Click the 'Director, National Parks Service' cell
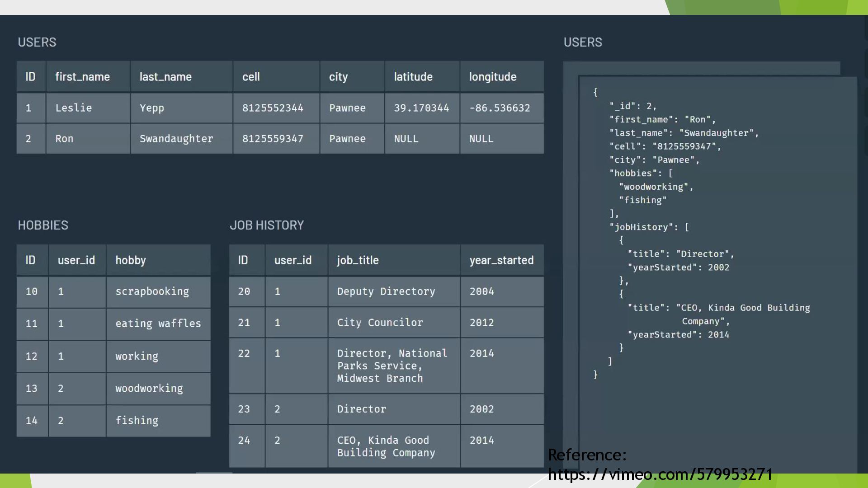 [x=394, y=366]
